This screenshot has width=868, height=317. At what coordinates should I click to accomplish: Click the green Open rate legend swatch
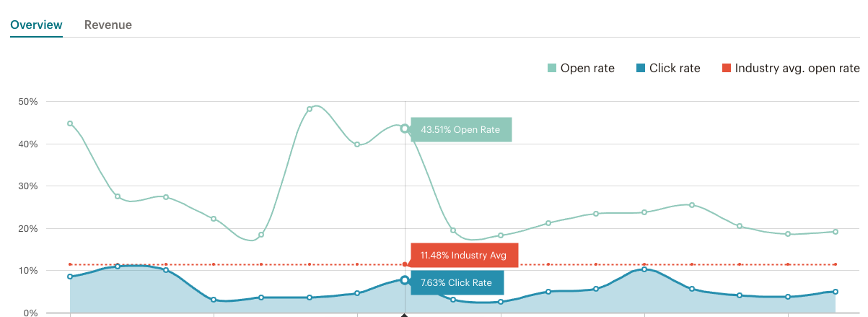[x=552, y=69]
